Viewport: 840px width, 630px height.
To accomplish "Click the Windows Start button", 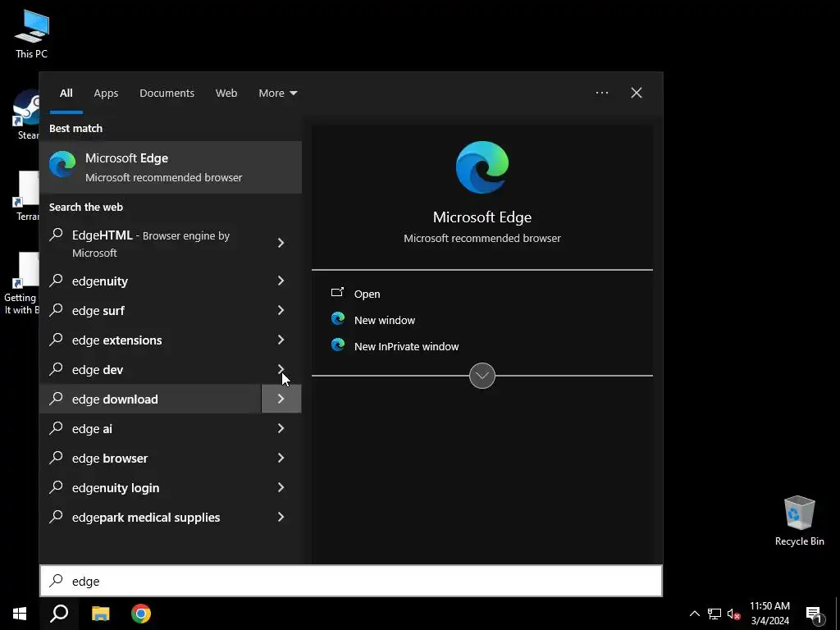I will [20, 614].
